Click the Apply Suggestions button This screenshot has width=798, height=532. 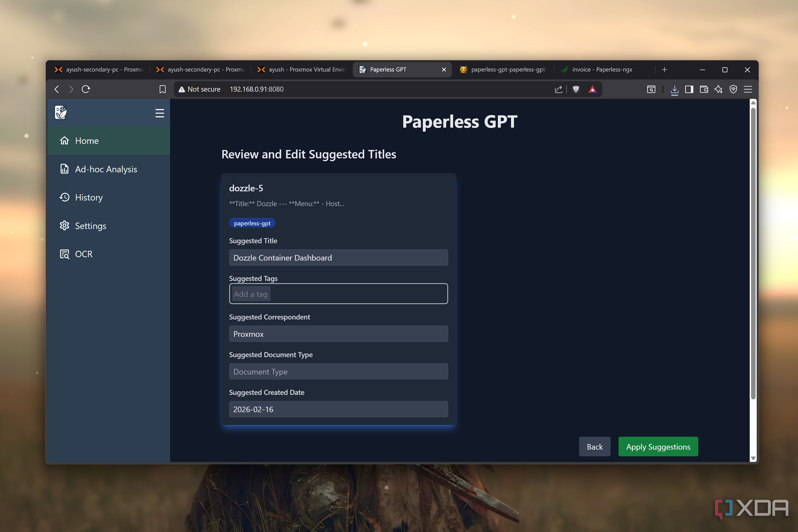(x=658, y=447)
